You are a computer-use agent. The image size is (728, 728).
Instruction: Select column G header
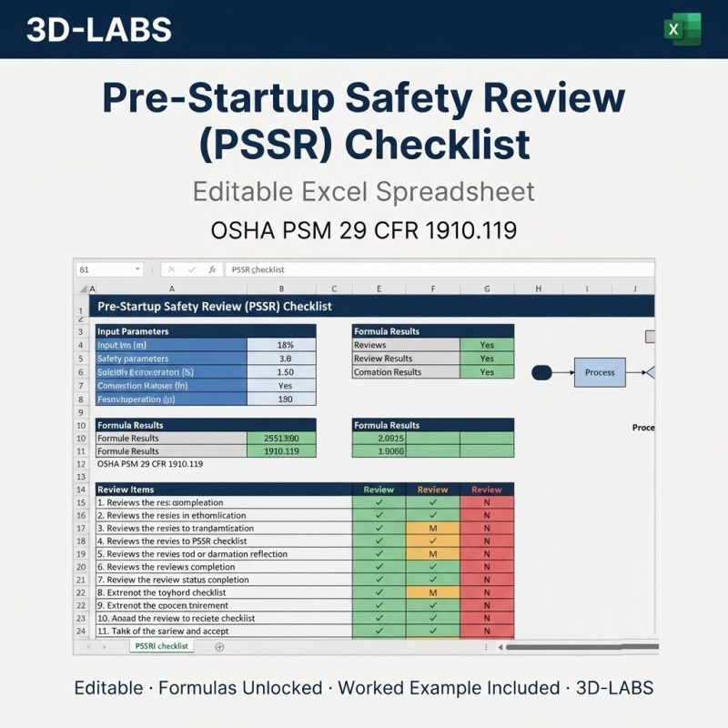click(x=487, y=288)
